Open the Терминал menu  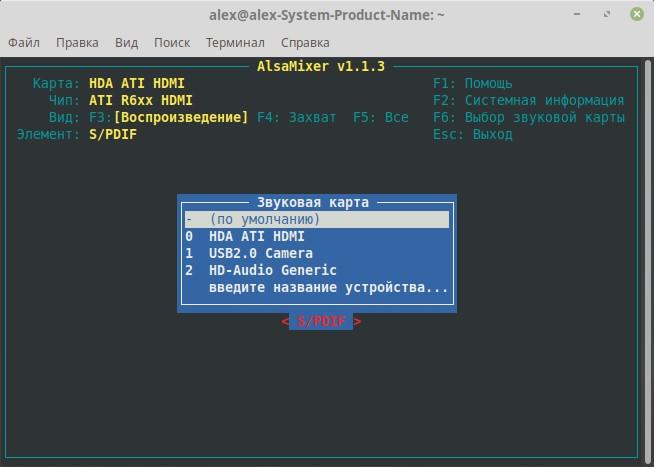pyautogui.click(x=235, y=43)
